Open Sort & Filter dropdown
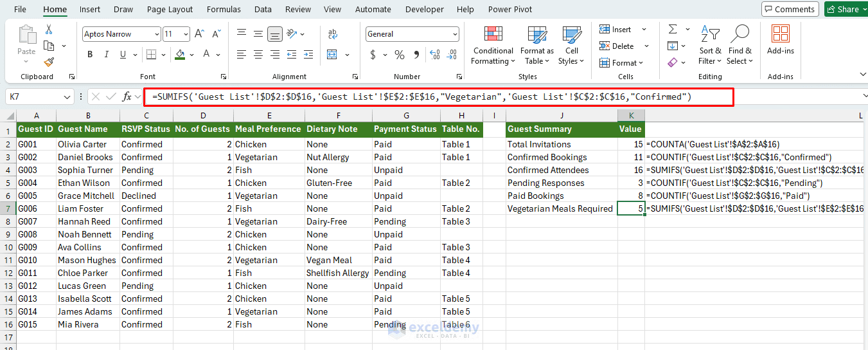Image resolution: width=868 pixels, height=350 pixels. coord(710,45)
